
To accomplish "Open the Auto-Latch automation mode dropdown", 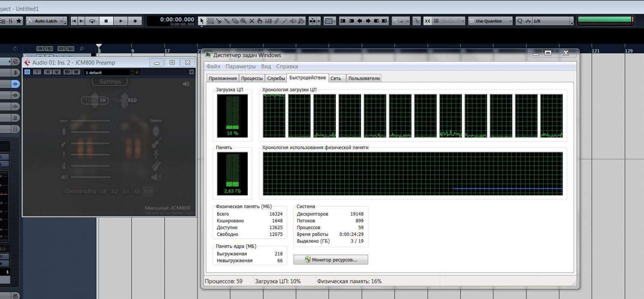I will pos(46,21).
